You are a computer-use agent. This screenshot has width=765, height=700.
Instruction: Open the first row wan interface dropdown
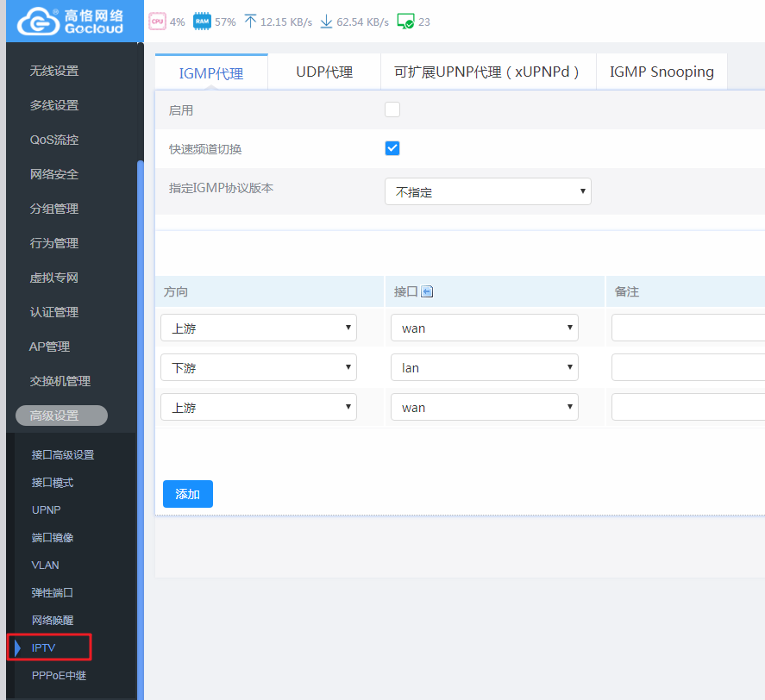point(485,328)
